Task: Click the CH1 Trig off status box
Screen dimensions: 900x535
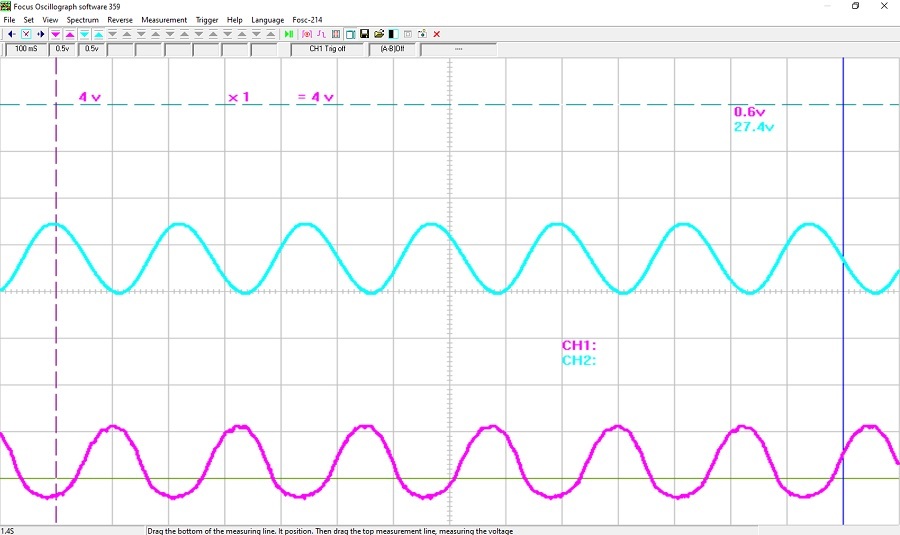Action: 327,49
